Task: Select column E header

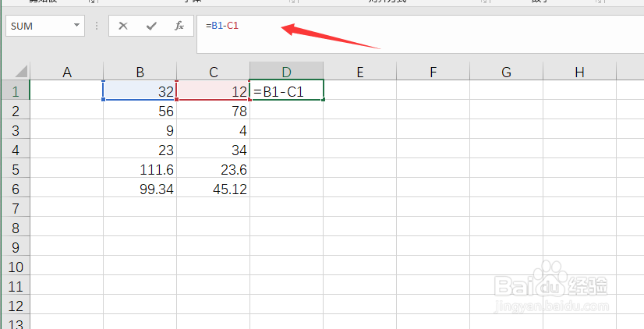Action: (359, 72)
